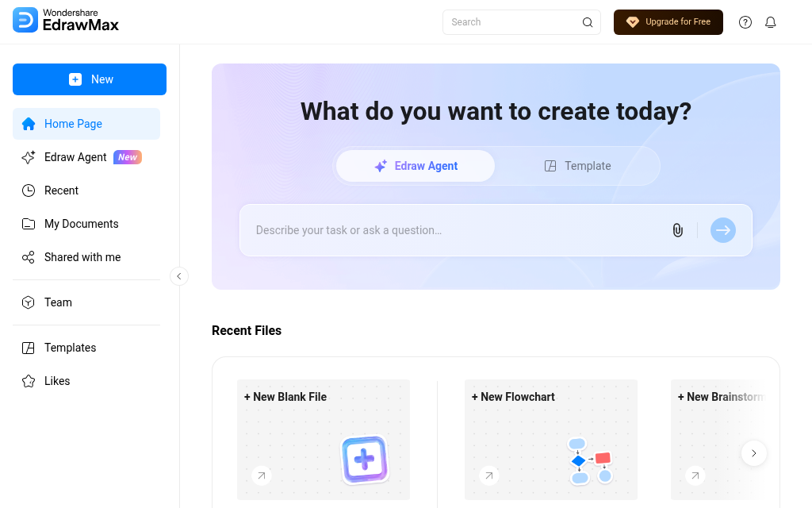Click the Likes star icon

click(x=28, y=381)
